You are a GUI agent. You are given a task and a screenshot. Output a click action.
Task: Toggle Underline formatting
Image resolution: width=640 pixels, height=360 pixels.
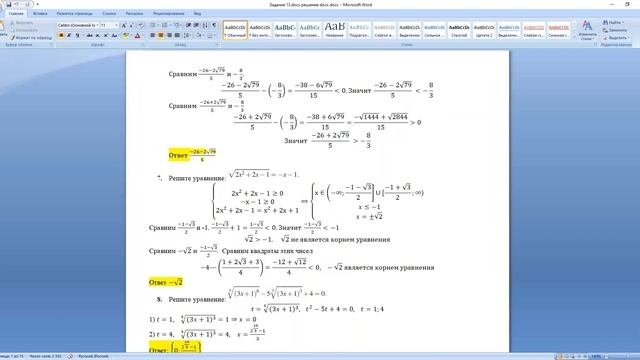(77, 36)
